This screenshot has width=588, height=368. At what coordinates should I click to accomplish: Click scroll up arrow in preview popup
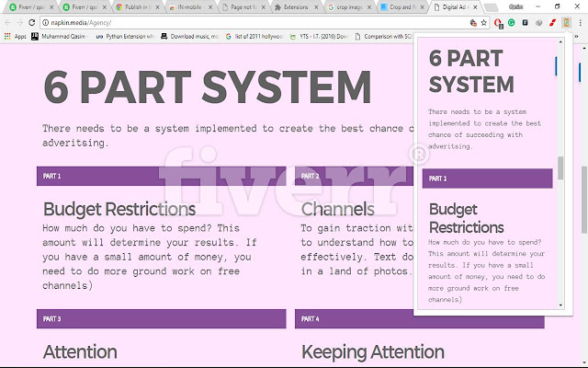tap(560, 41)
